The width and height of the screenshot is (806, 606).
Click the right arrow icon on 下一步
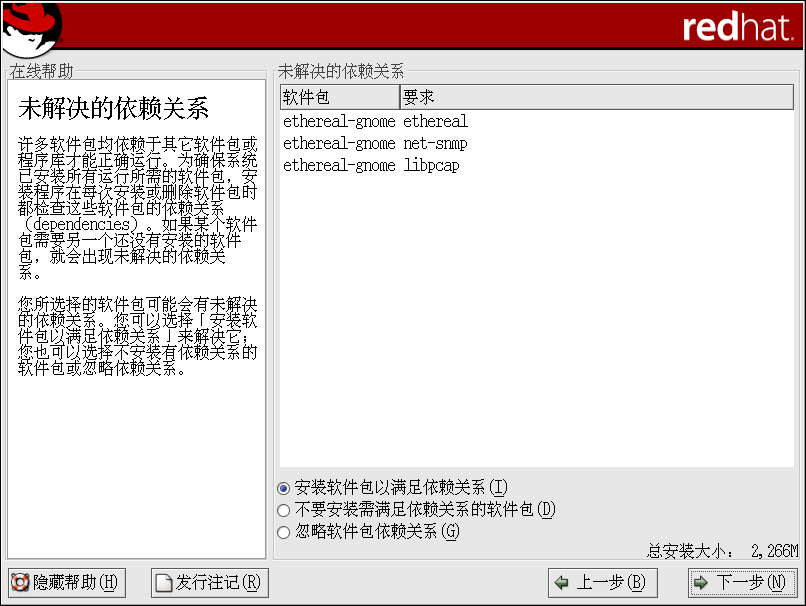click(700, 582)
